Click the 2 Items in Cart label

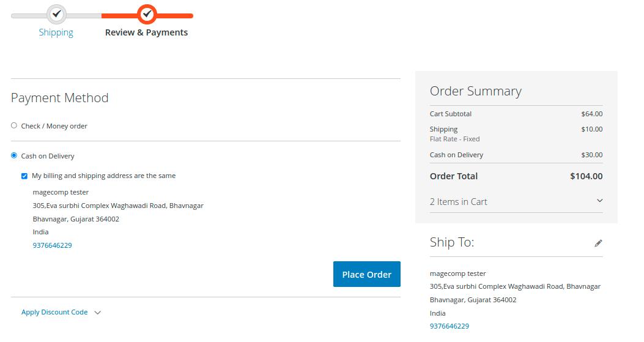click(459, 202)
